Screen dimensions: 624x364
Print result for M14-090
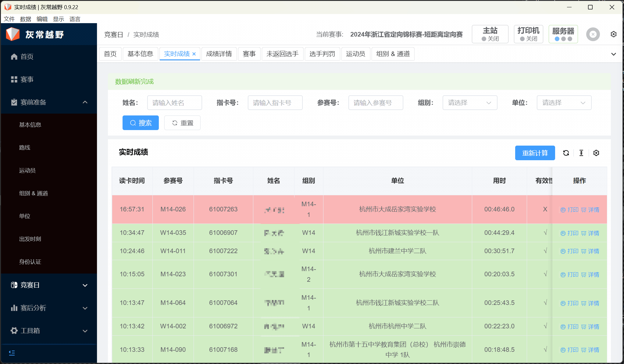click(569, 350)
